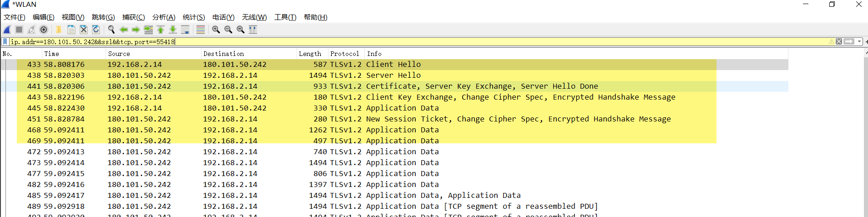Reload the capture file icon
This screenshot has height=217, width=868.
tap(96, 30)
